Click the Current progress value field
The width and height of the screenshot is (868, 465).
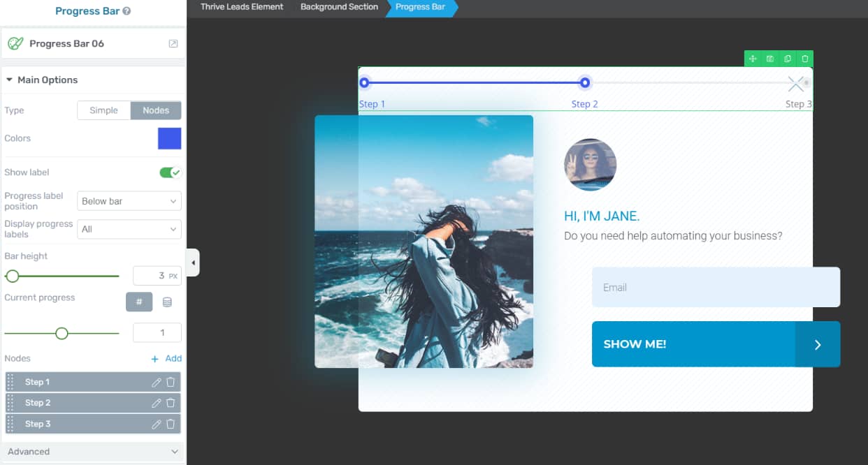tap(157, 333)
